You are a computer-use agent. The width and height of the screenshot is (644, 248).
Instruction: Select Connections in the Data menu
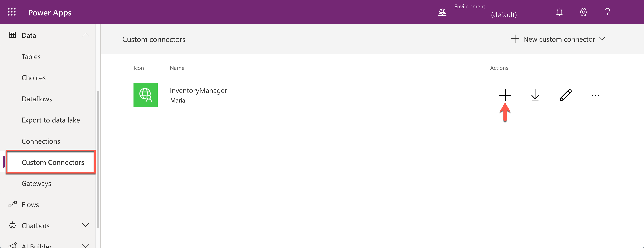pyautogui.click(x=41, y=141)
